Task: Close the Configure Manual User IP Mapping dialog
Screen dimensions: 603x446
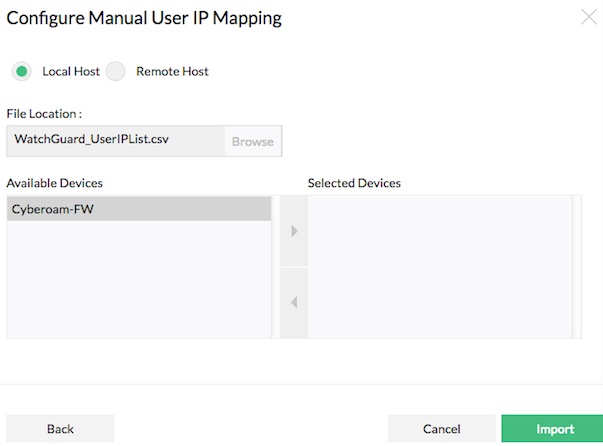Action: (x=588, y=16)
